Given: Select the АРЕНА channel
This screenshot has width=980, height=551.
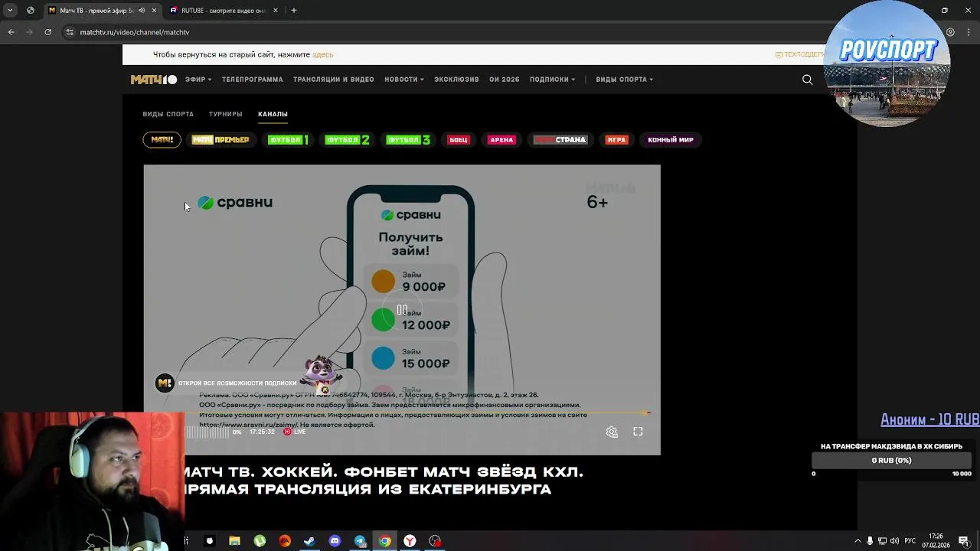Looking at the screenshot, I should [x=501, y=140].
